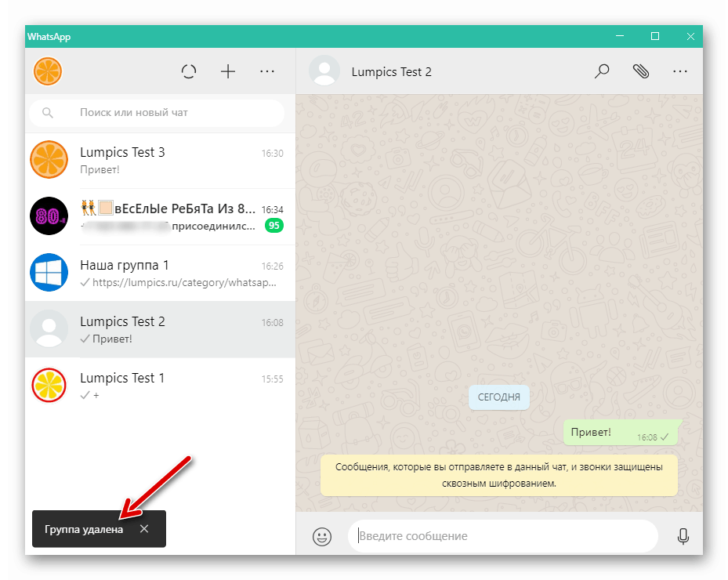Open the Lumpics Test 3 conversation
The image size is (728, 580).
click(x=157, y=161)
